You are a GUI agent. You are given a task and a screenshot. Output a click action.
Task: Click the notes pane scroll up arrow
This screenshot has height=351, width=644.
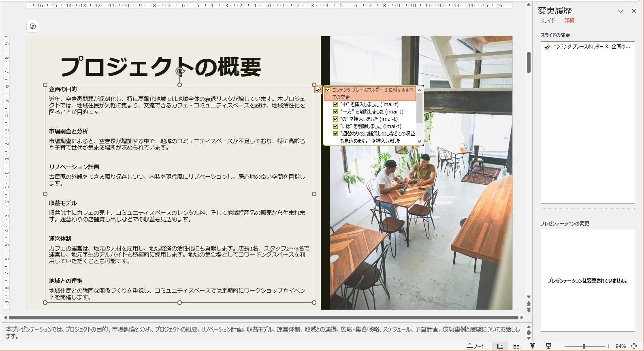pyautogui.click(x=529, y=327)
